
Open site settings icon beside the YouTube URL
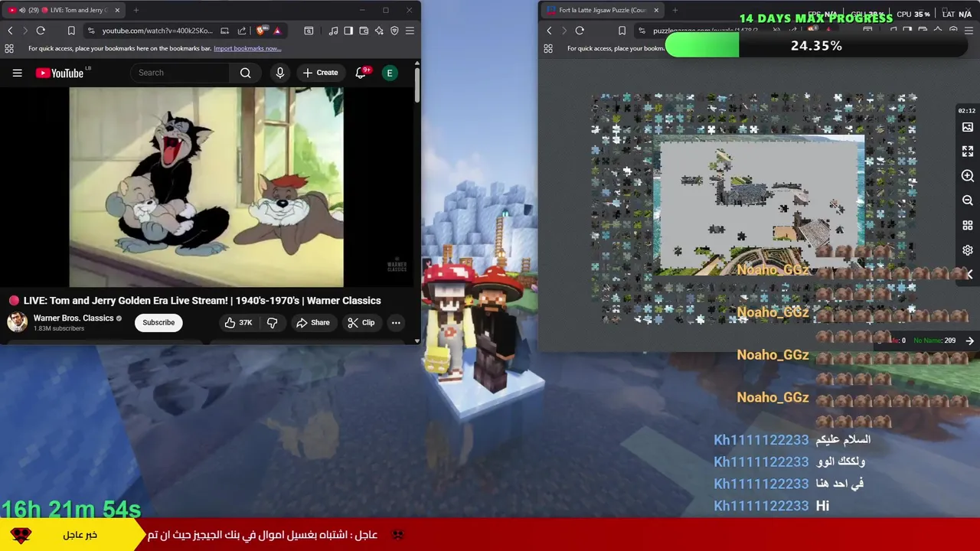click(x=91, y=31)
